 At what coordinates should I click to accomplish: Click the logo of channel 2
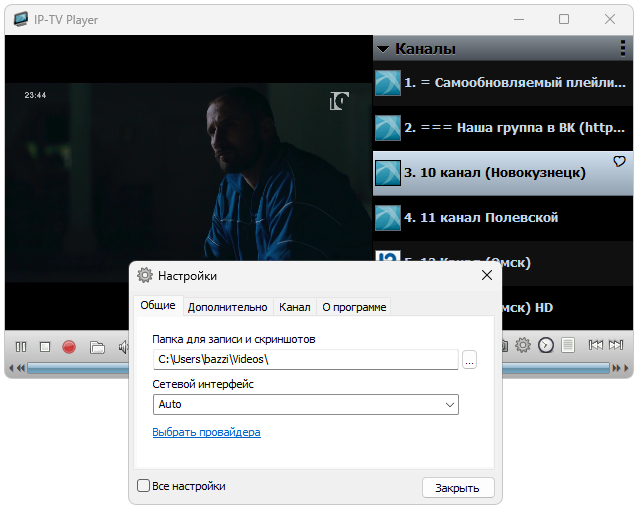coord(388,128)
